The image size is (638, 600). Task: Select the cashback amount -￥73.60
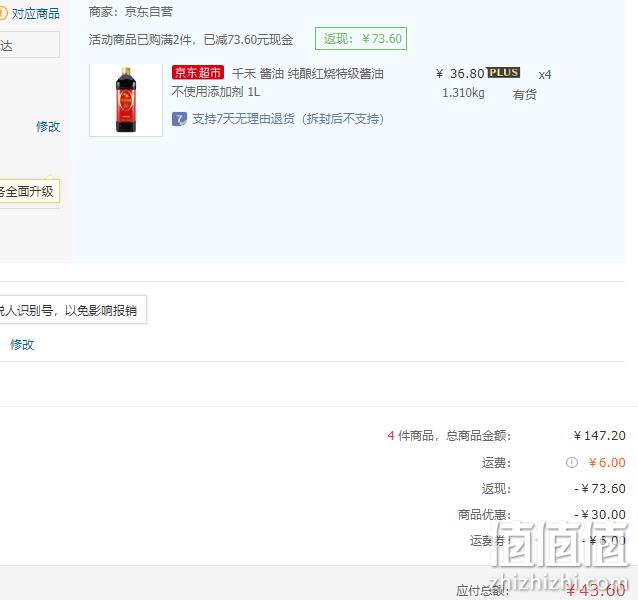(x=600, y=489)
